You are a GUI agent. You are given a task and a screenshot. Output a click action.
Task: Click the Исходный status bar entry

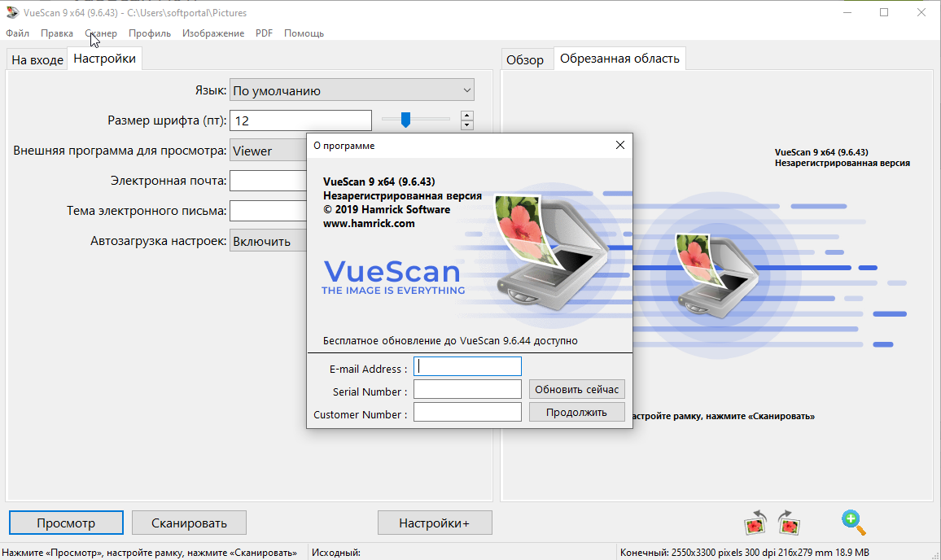336,552
